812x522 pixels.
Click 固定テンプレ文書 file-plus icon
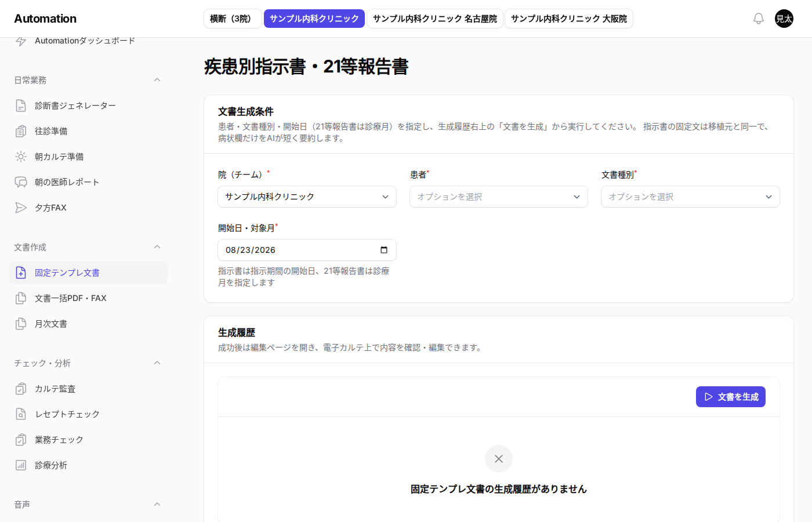[21, 273]
